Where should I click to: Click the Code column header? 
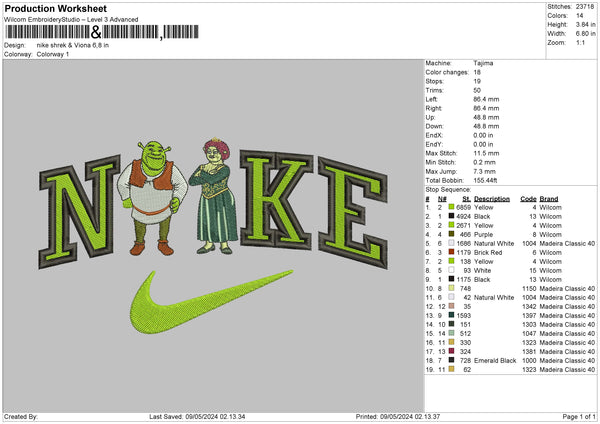point(528,199)
